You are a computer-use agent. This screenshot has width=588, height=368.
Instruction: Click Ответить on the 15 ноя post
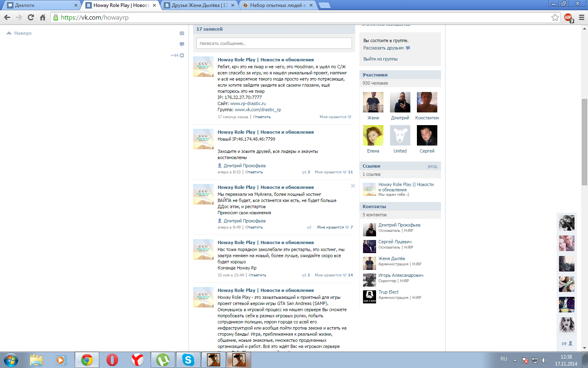257,275
